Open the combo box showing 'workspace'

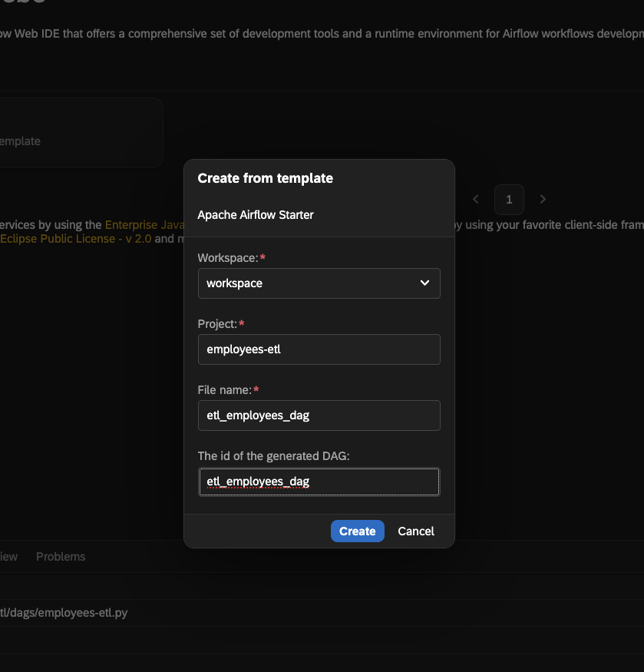(319, 283)
